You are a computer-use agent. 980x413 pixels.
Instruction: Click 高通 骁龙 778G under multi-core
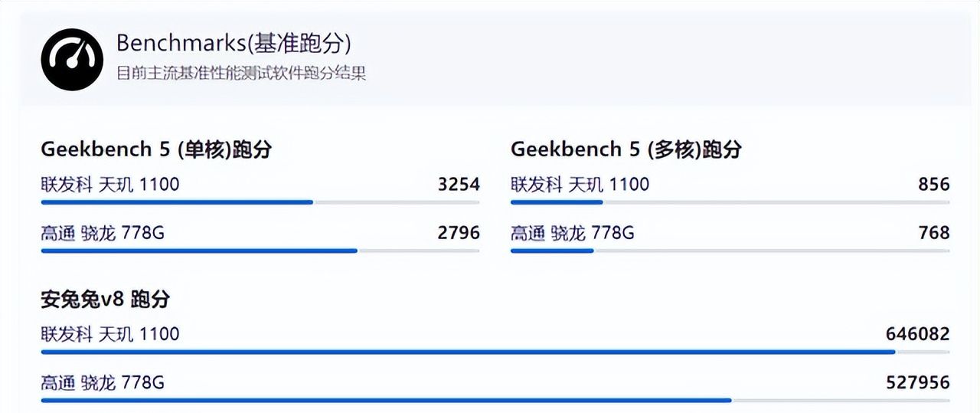pos(572,232)
